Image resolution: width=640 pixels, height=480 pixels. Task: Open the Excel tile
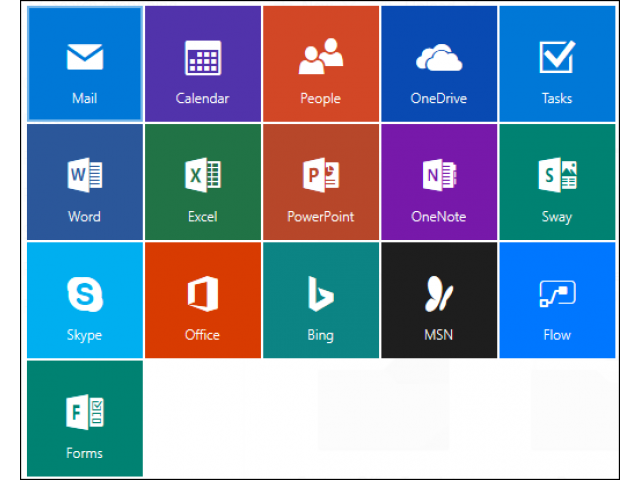pos(203,182)
